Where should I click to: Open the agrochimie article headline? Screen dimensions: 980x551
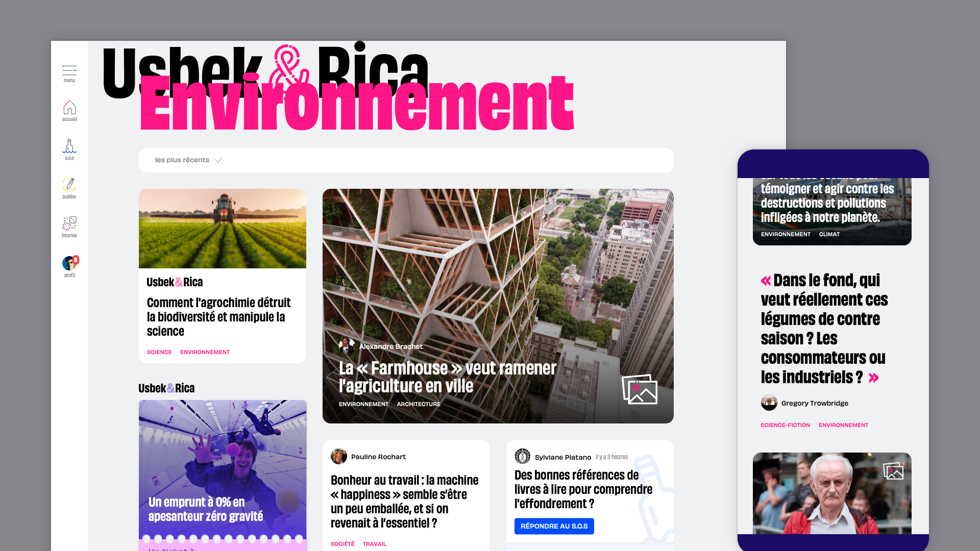(218, 317)
